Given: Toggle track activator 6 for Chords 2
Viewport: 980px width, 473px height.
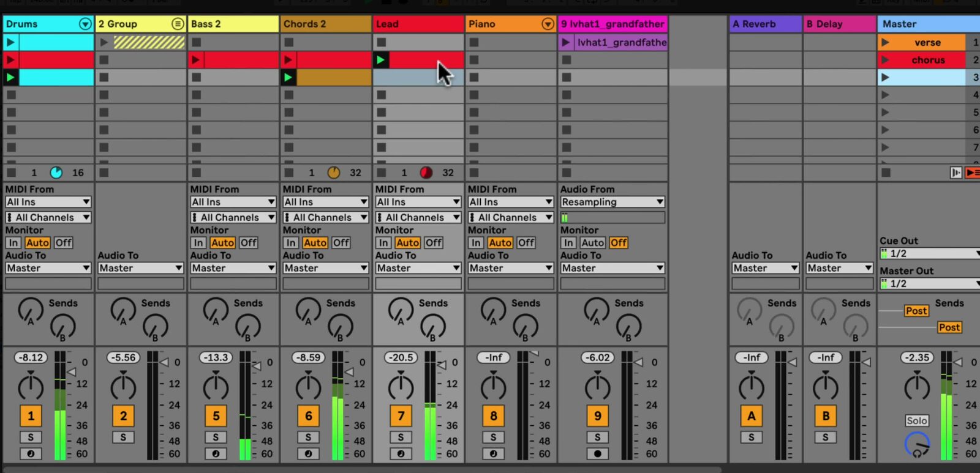Looking at the screenshot, I should tap(308, 416).
